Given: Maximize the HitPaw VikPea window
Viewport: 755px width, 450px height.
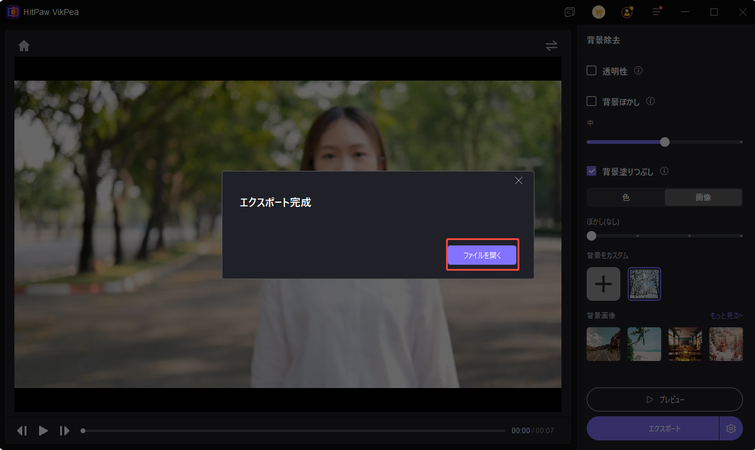Looking at the screenshot, I should click(714, 12).
